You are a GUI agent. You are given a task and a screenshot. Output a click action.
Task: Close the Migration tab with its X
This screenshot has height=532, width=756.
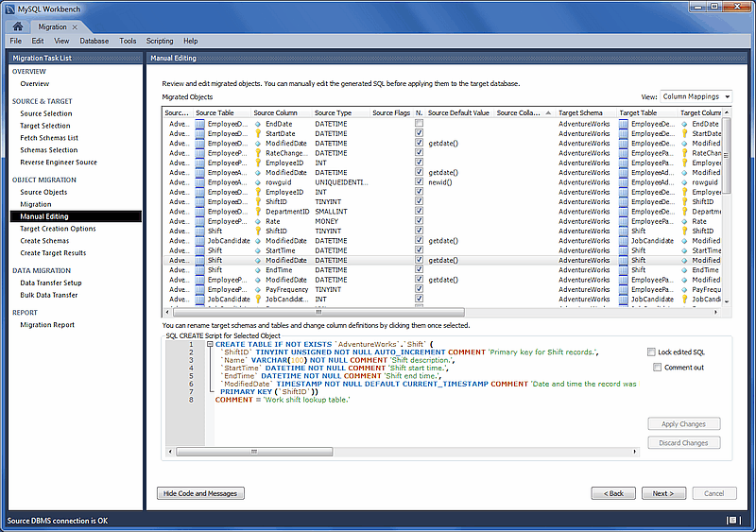tap(76, 27)
